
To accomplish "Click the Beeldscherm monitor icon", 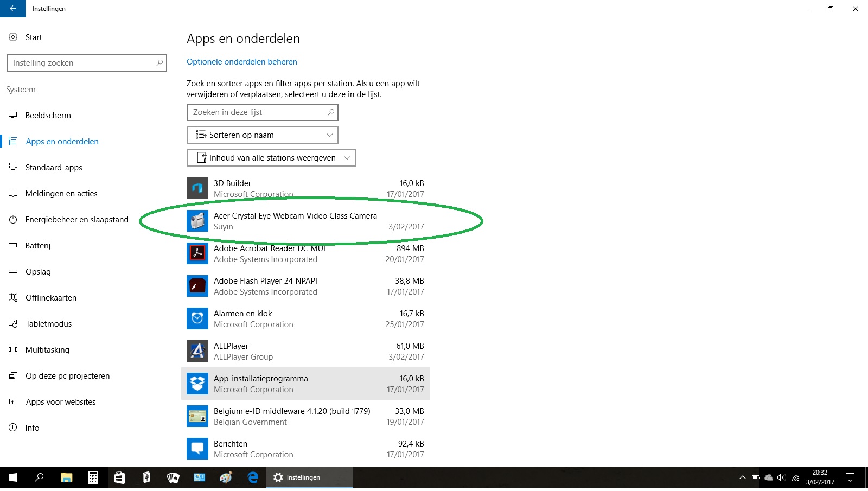I will pyautogui.click(x=13, y=115).
